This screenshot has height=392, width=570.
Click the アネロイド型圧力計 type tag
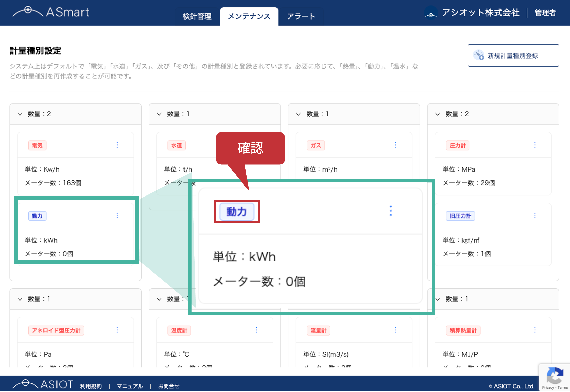click(x=56, y=331)
